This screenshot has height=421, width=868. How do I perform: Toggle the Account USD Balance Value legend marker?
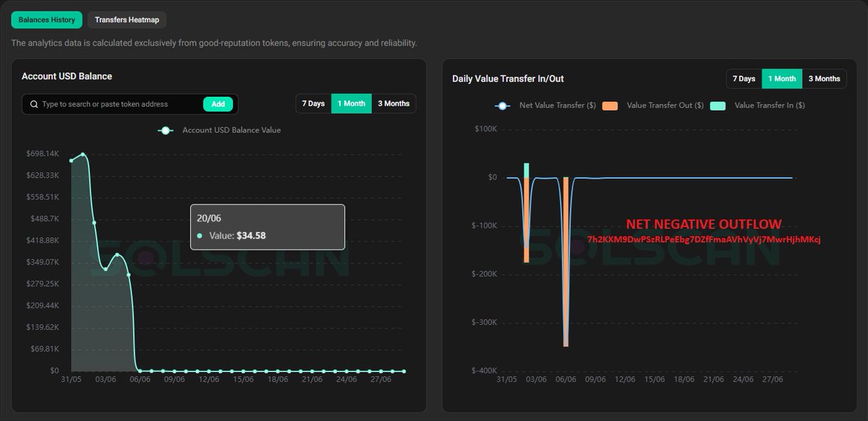click(x=166, y=130)
